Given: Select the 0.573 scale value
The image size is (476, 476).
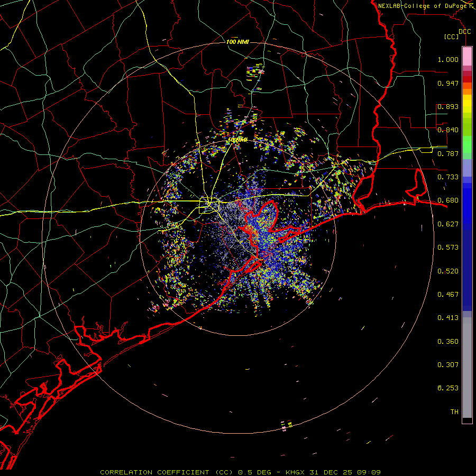Looking at the screenshot, I should pos(448,248).
